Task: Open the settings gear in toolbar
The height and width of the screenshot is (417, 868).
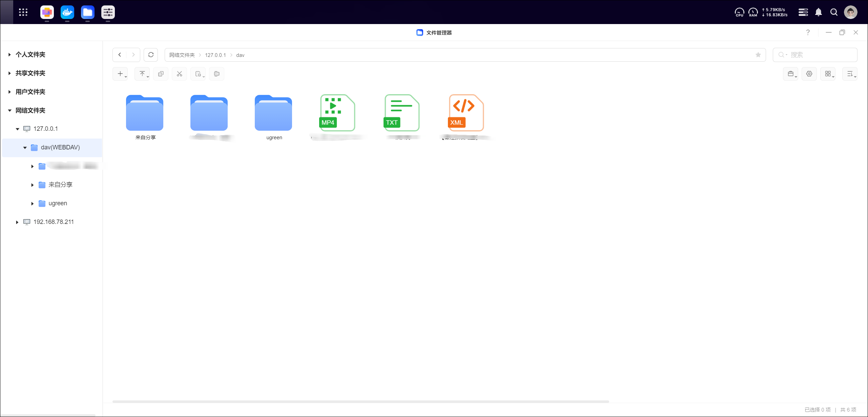Action: [809, 74]
